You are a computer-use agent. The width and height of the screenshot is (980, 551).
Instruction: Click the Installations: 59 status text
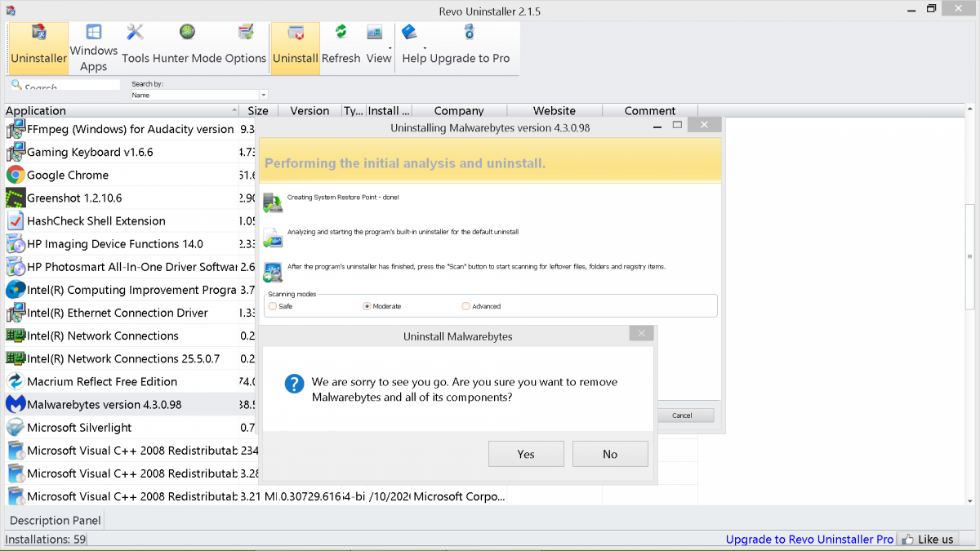pyautogui.click(x=45, y=539)
